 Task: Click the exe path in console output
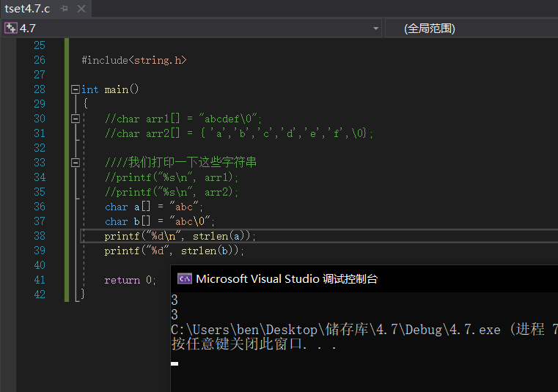click(336, 330)
